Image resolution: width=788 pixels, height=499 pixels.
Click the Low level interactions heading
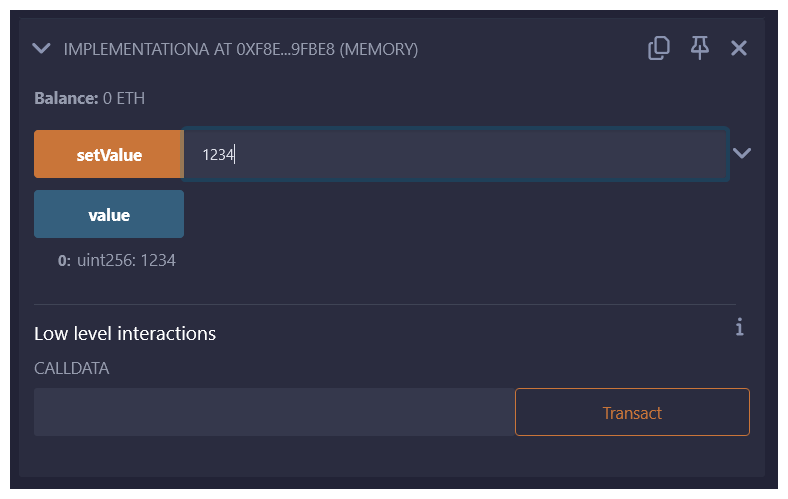(x=125, y=333)
